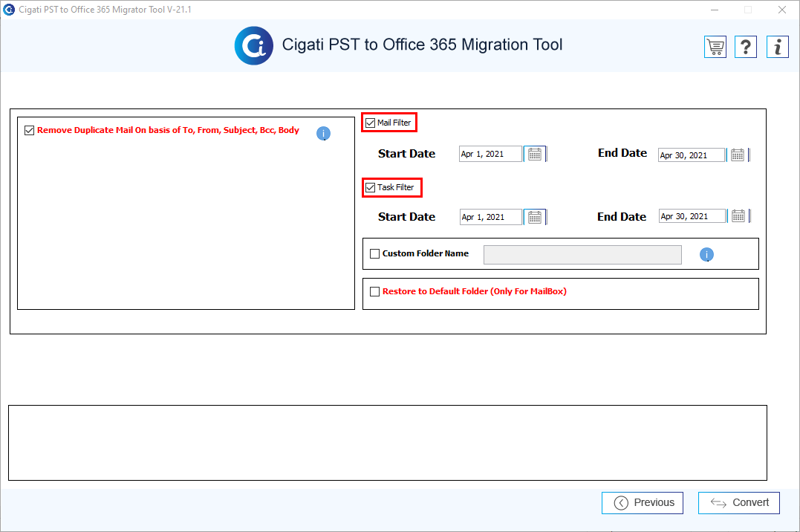The width and height of the screenshot is (800, 532).
Task: Click the Mail Filter End Date field
Action: pyautogui.click(x=692, y=155)
